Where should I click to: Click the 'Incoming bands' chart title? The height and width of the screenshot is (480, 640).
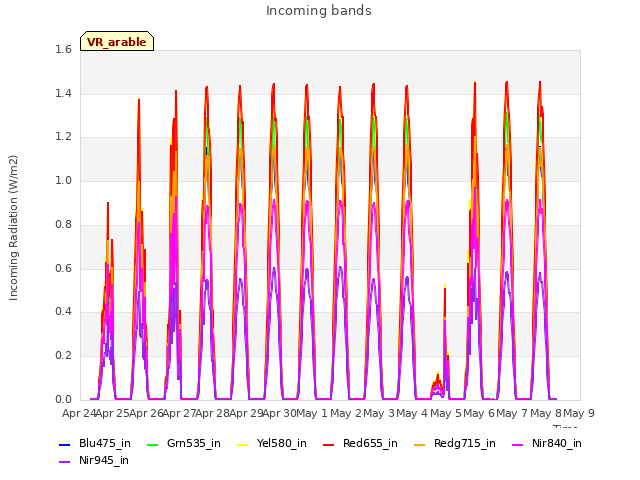[319, 11]
